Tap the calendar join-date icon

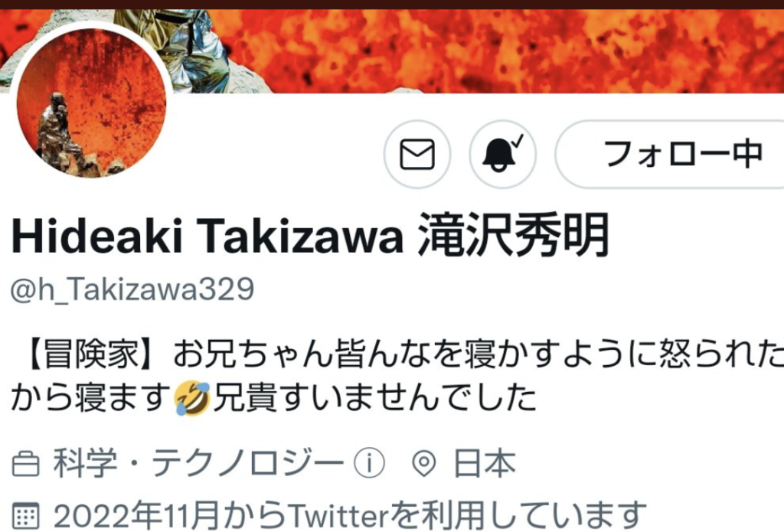click(x=25, y=516)
